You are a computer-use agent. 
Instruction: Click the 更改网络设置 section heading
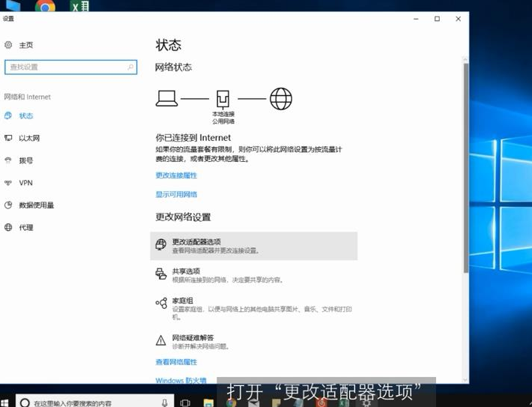coord(184,217)
